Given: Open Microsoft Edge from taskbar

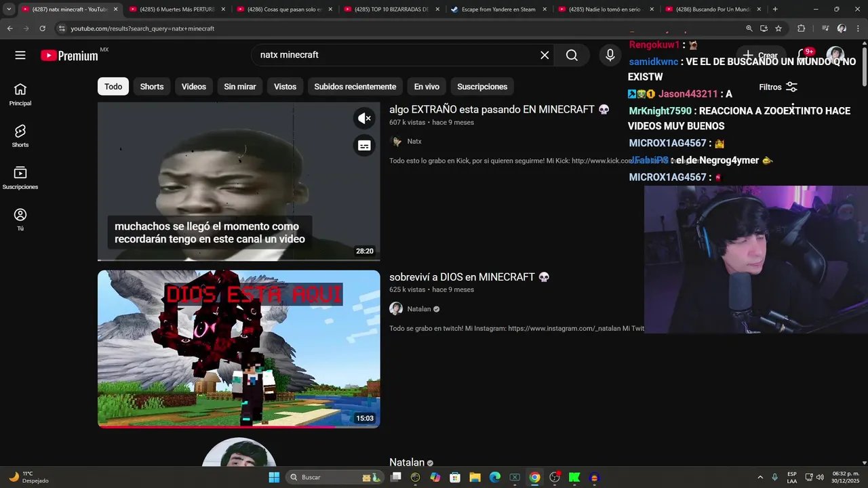Looking at the screenshot, I should [494, 477].
